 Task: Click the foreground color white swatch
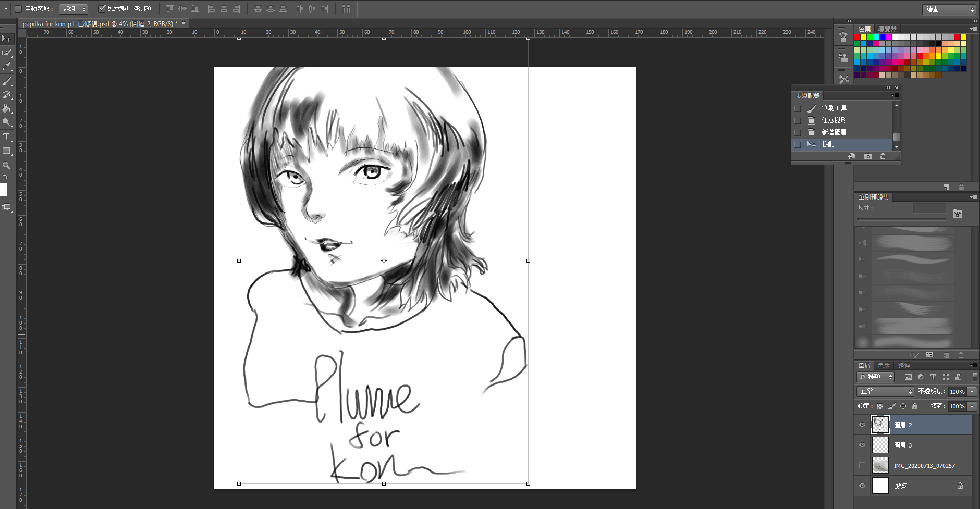coord(3,190)
